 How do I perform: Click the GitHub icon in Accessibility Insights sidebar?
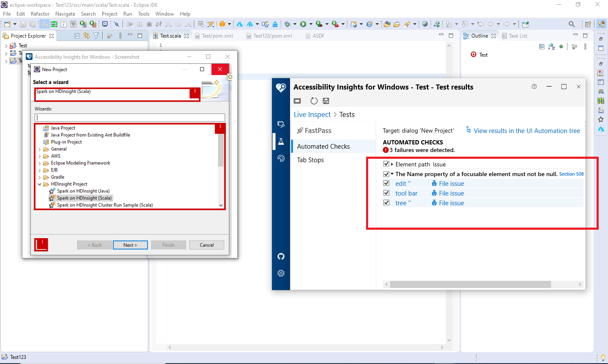click(x=281, y=256)
